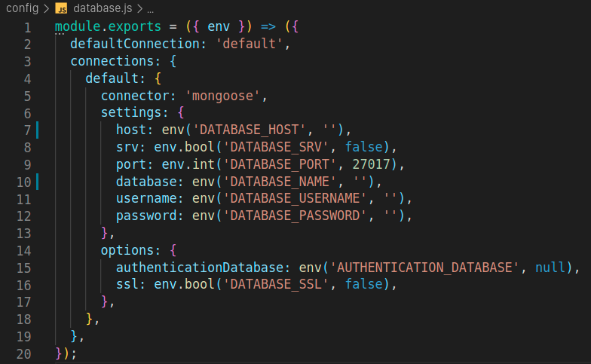The width and height of the screenshot is (591, 364).
Task: Click line number 1 in the gutter
Action: point(27,27)
